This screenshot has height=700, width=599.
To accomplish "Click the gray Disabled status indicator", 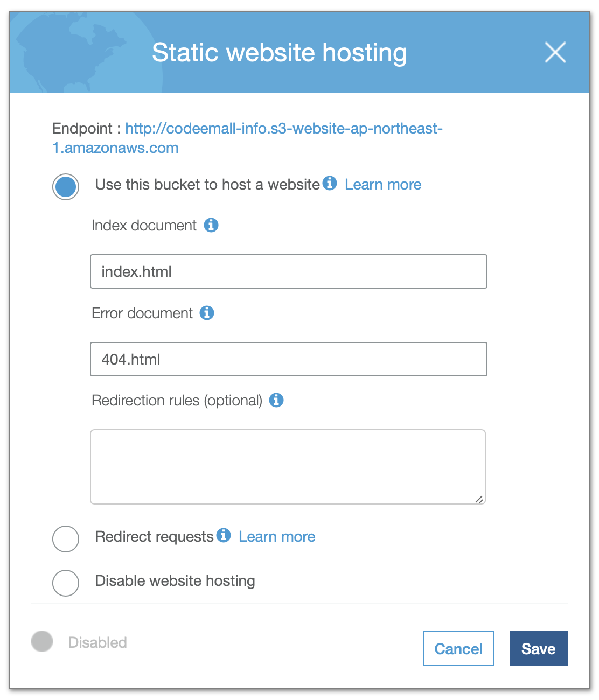I will click(42, 641).
